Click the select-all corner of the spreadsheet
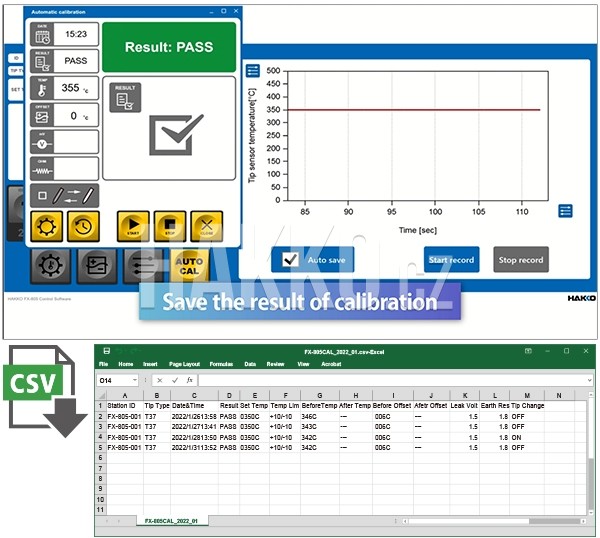 point(101,395)
